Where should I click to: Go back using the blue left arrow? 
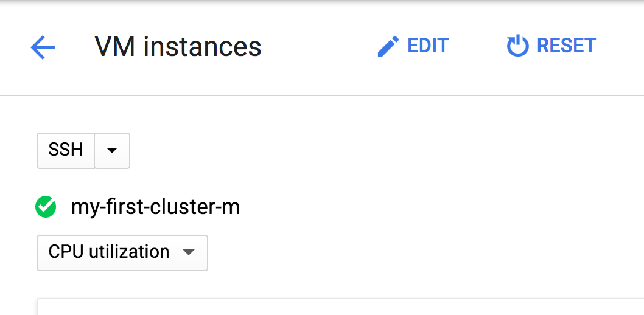(43, 47)
